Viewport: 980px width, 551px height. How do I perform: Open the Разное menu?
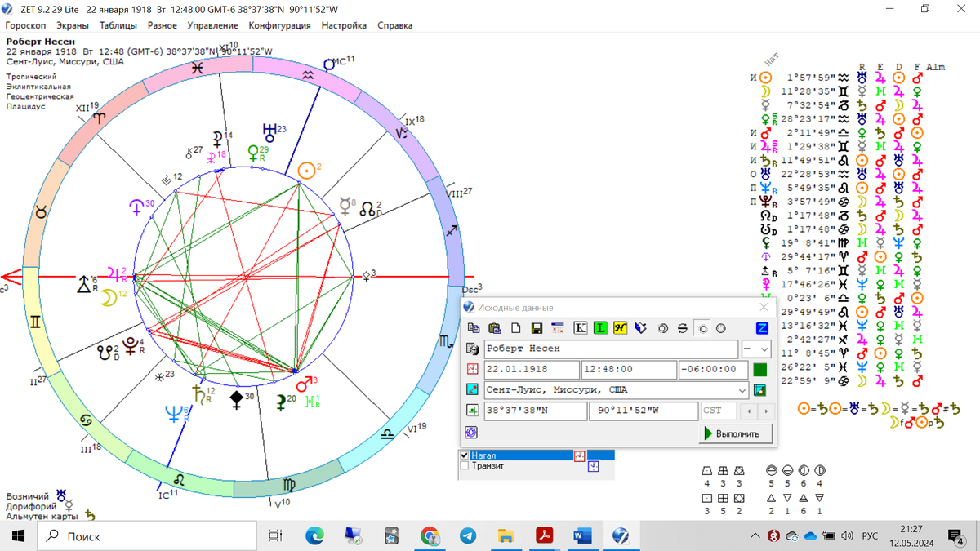pyautogui.click(x=162, y=25)
